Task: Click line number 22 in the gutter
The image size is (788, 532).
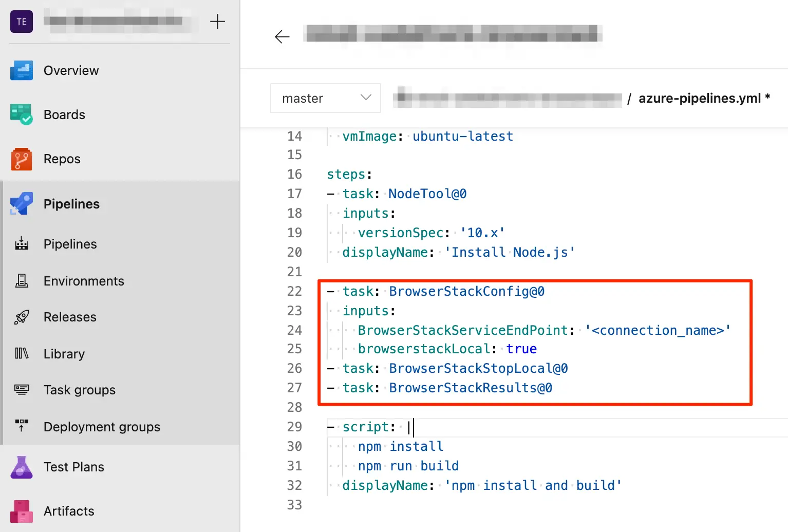Action: tap(294, 291)
